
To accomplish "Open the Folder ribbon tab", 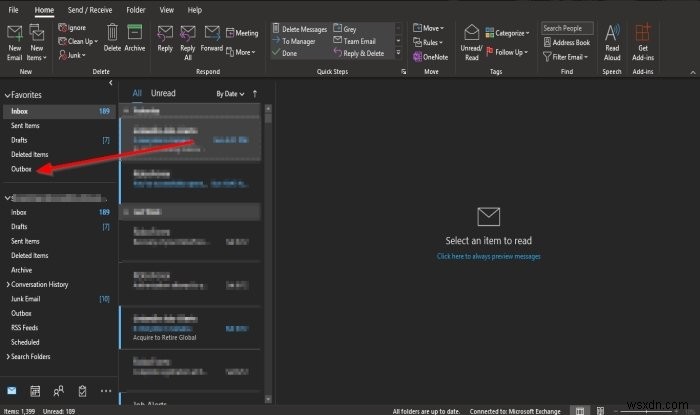I will pyautogui.click(x=136, y=10).
